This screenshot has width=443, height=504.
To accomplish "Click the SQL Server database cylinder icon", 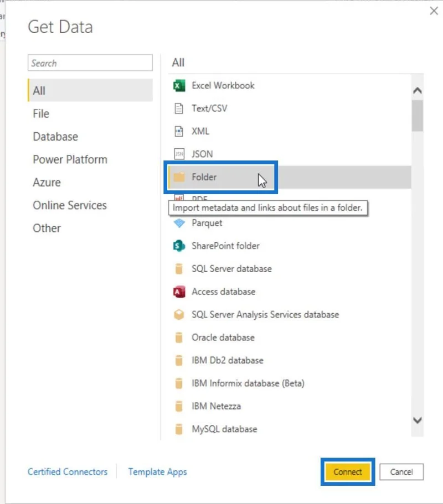I will point(179,269).
